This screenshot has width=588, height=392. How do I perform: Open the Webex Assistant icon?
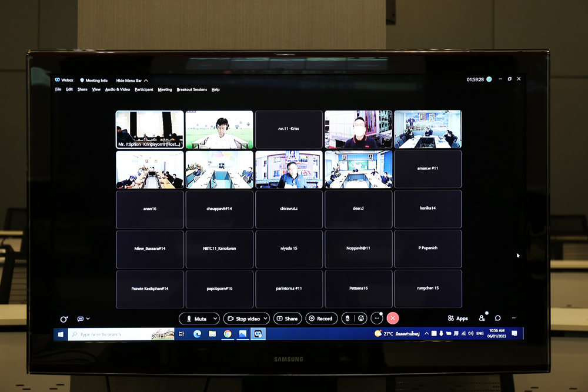(64, 319)
